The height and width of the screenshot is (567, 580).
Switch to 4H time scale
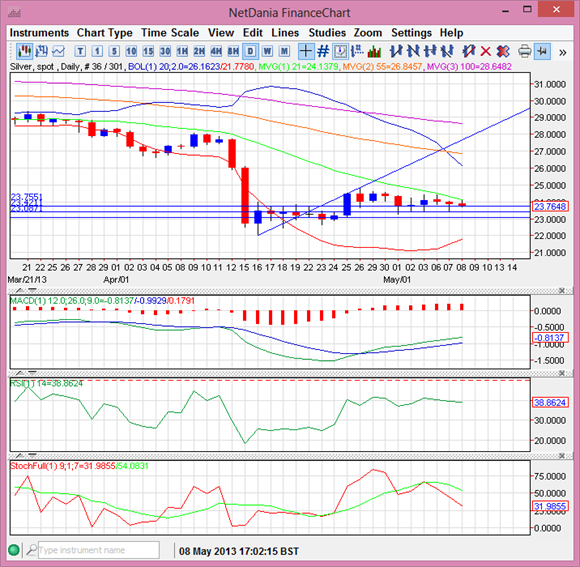216,51
